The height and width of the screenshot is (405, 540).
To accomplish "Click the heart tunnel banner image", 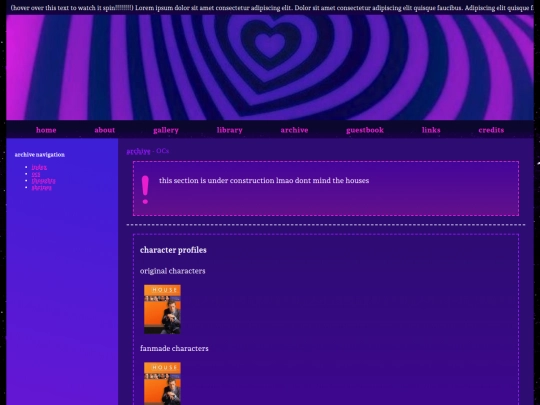I will [x=270, y=67].
